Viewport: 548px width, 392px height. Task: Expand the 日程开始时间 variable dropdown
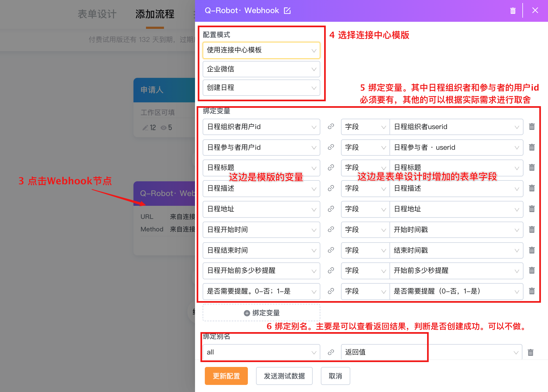pos(261,230)
